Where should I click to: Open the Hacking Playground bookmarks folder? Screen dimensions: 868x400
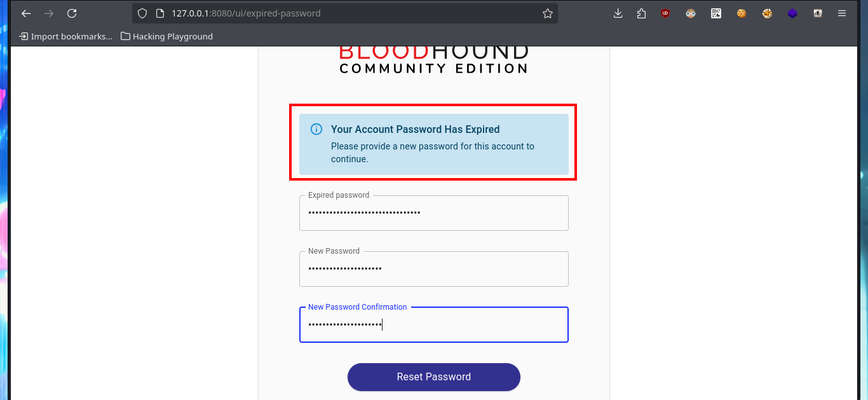tap(166, 36)
